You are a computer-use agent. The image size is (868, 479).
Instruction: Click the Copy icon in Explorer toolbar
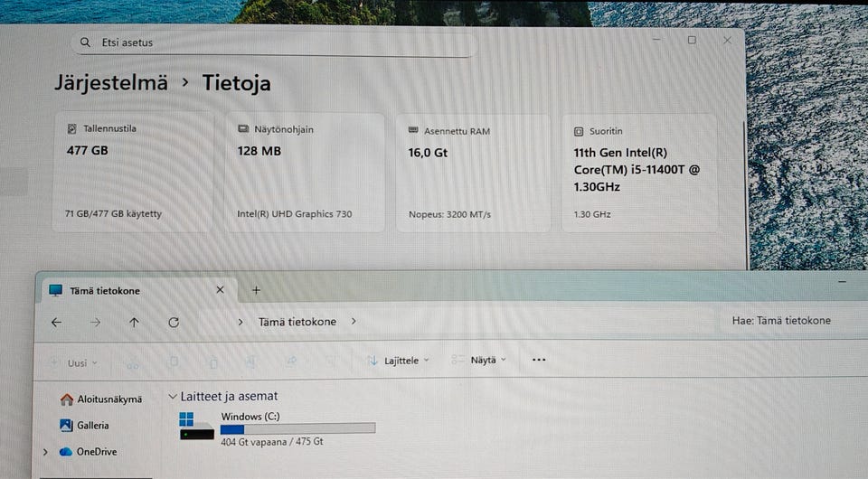[174, 362]
